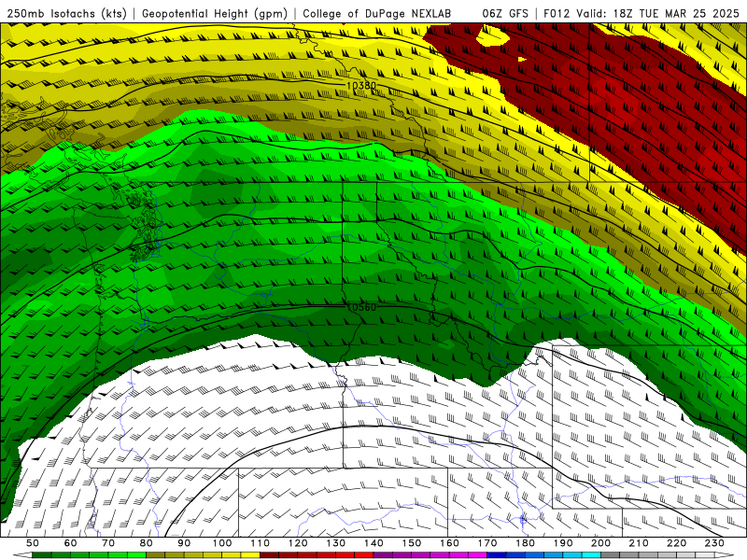The height and width of the screenshot is (560, 747).
Task: Click the darkest green colorbar swatch at 50
Action: coord(42,555)
